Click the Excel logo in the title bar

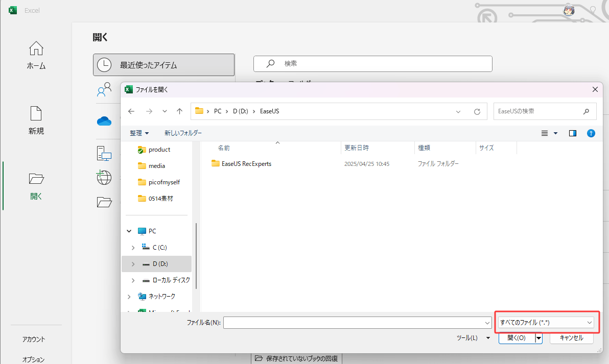pos(12,10)
